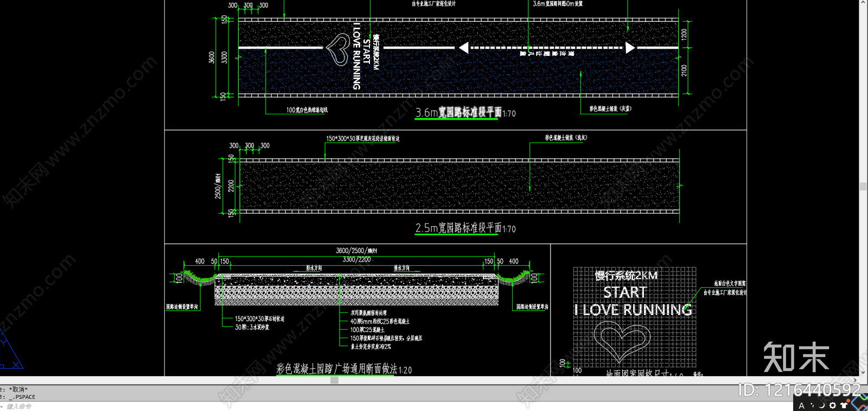Click the vertical scrollbar thumb

pos(863,187)
